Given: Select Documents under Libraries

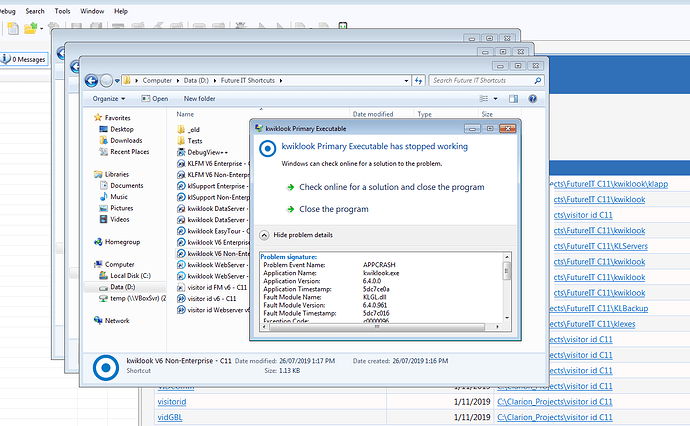Looking at the screenshot, I should 127,186.
